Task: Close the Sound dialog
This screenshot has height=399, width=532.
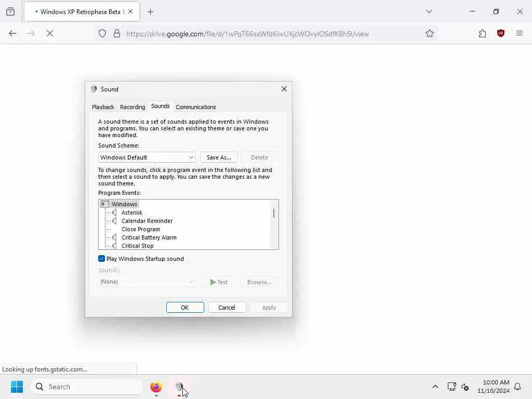Action: pyautogui.click(x=284, y=89)
